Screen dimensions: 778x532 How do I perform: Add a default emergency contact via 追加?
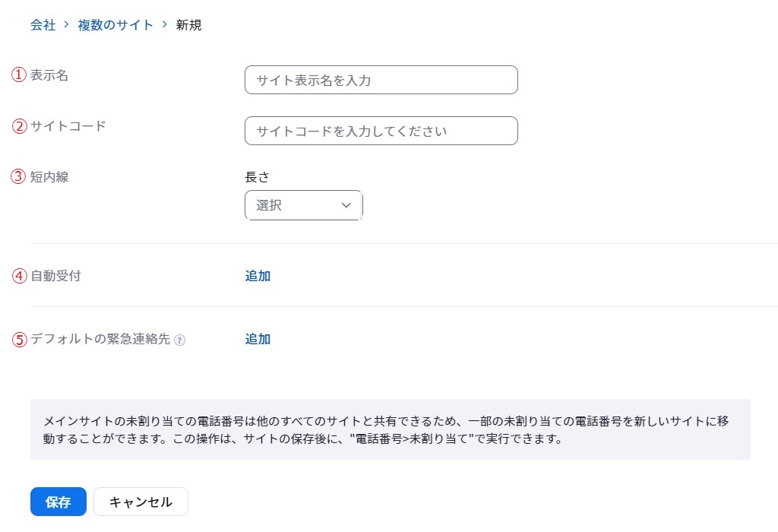point(258,339)
